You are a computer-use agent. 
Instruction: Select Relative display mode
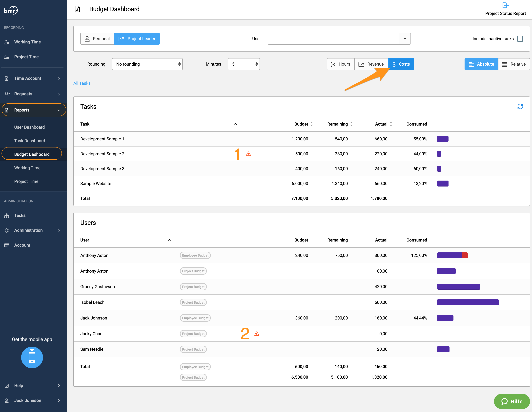pos(514,64)
